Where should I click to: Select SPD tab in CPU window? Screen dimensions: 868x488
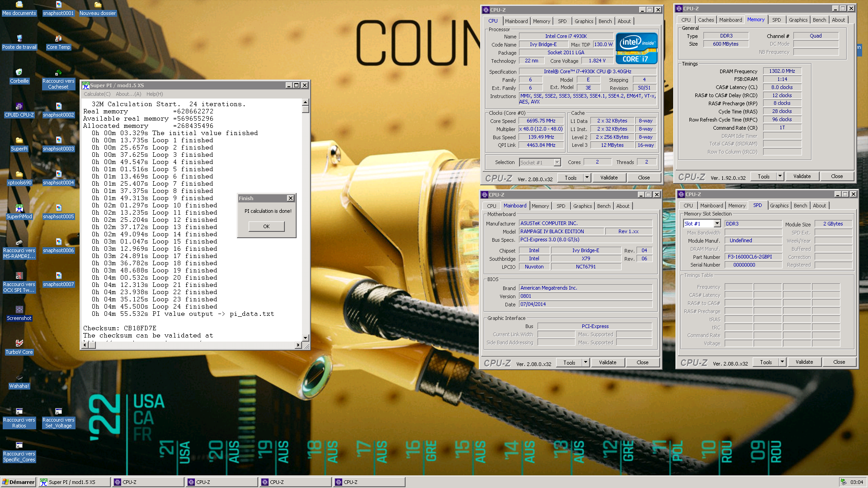tap(562, 21)
